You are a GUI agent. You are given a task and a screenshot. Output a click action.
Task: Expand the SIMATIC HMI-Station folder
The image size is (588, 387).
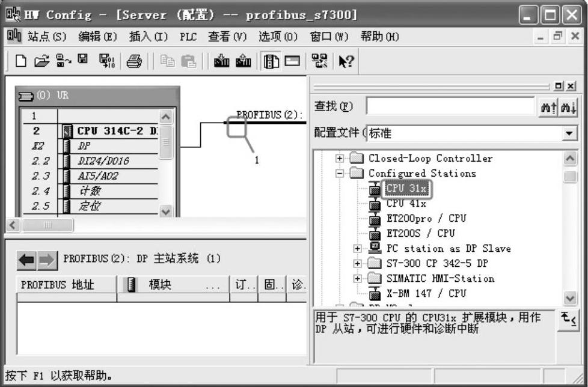pos(357,278)
